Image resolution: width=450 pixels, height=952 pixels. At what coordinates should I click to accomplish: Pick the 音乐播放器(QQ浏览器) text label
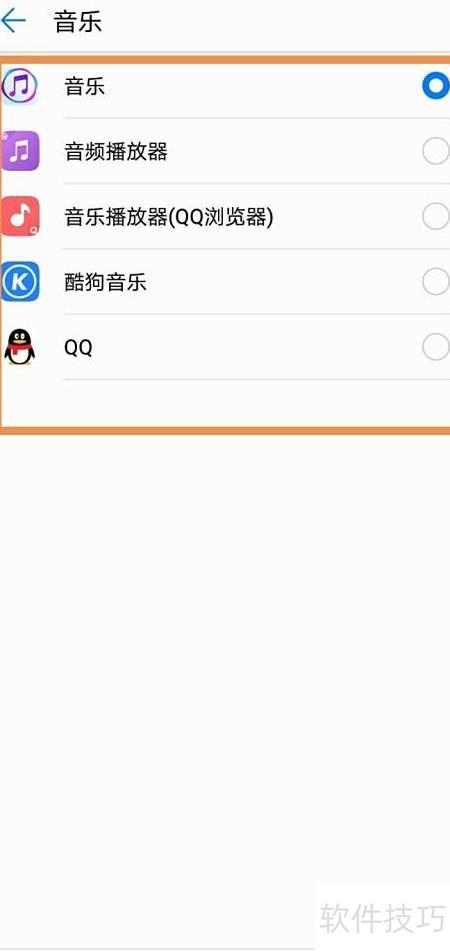pos(169,217)
